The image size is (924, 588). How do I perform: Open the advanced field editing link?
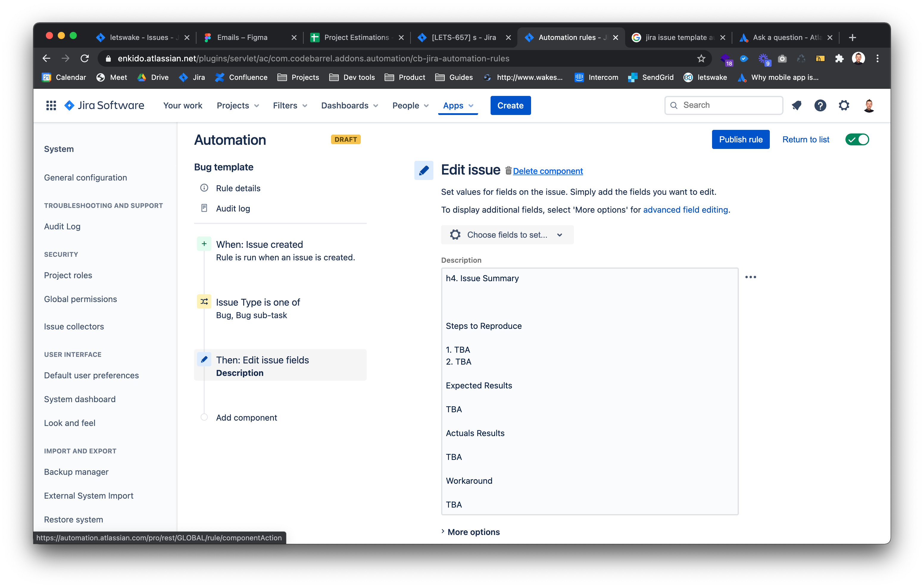click(x=685, y=210)
